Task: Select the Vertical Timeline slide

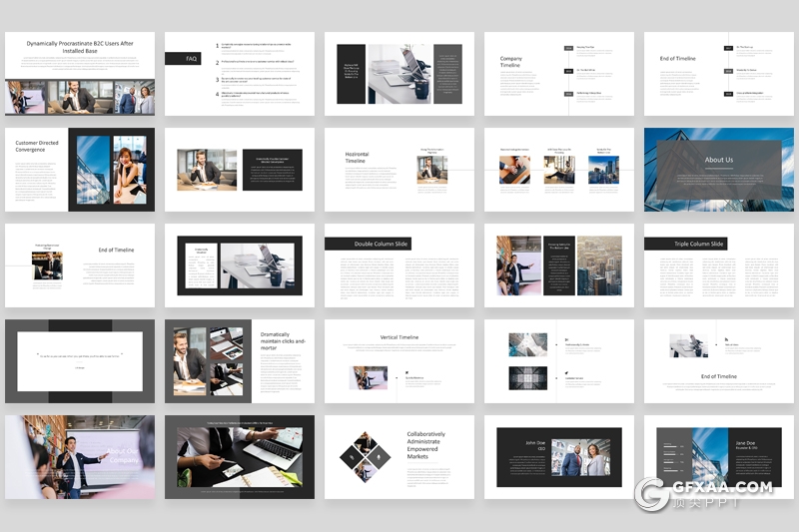Action: 399,360
